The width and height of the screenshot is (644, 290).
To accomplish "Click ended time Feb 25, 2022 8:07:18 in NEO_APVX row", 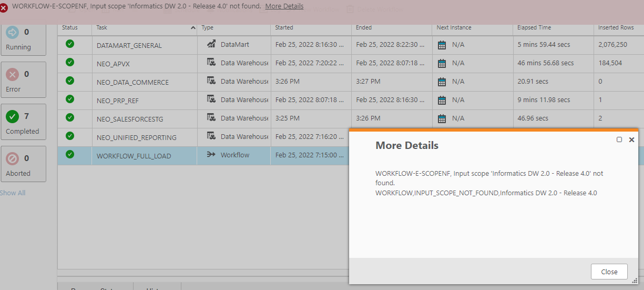I will pyautogui.click(x=391, y=63).
